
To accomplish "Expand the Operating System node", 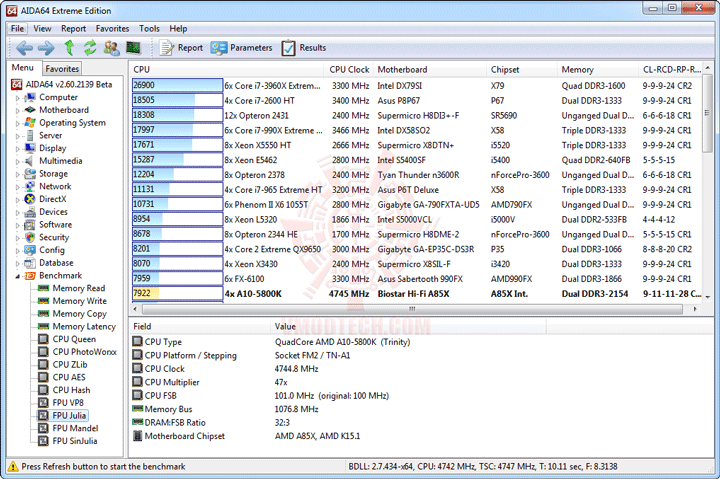I will point(17,124).
